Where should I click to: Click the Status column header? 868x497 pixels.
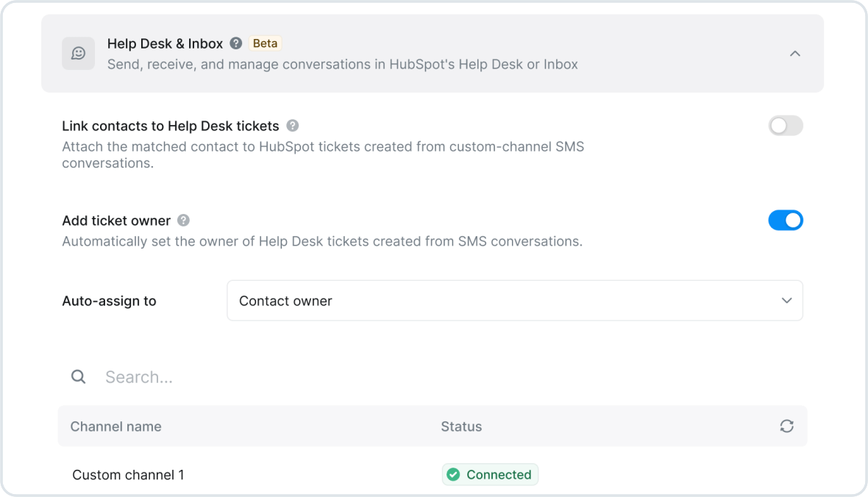click(461, 426)
